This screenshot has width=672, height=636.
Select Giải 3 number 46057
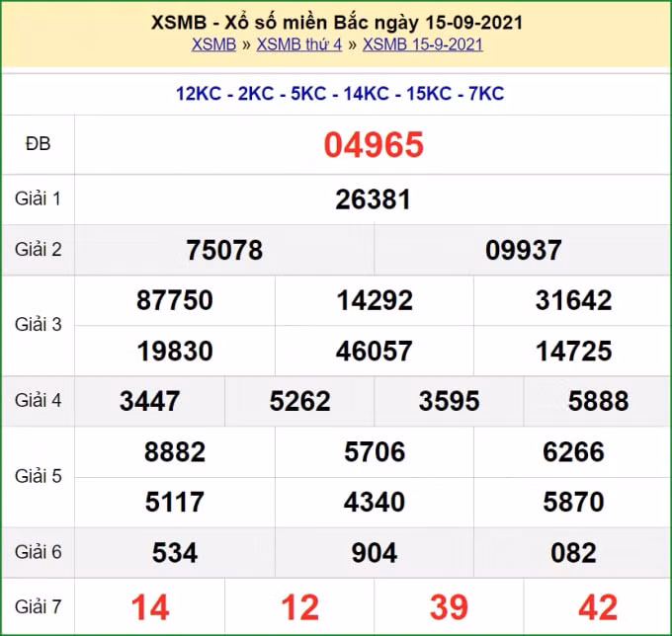coord(374,352)
